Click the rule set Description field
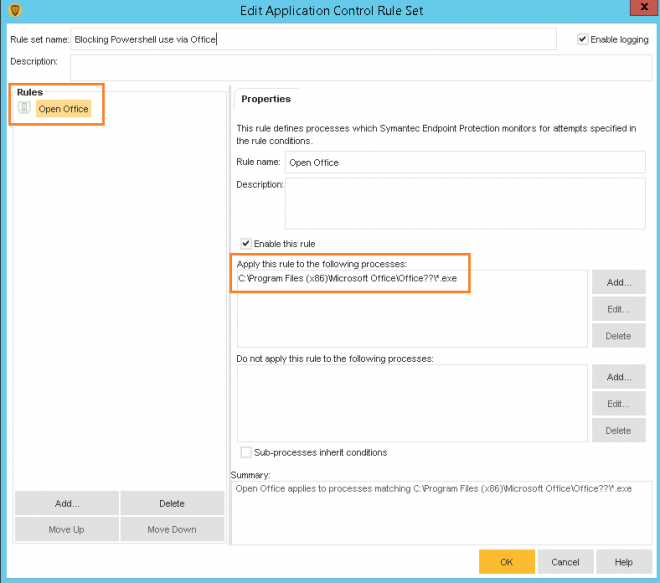The height and width of the screenshot is (583, 660). point(360,67)
